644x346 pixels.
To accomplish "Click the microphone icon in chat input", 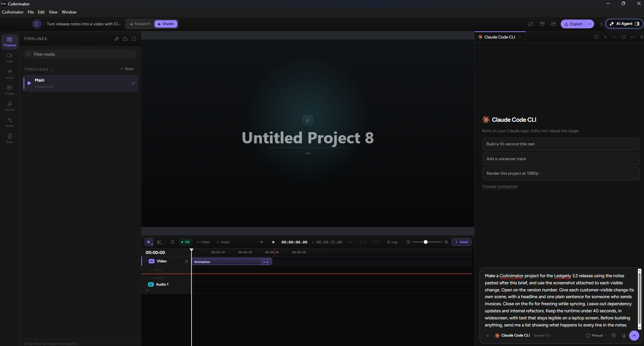I will (624, 336).
